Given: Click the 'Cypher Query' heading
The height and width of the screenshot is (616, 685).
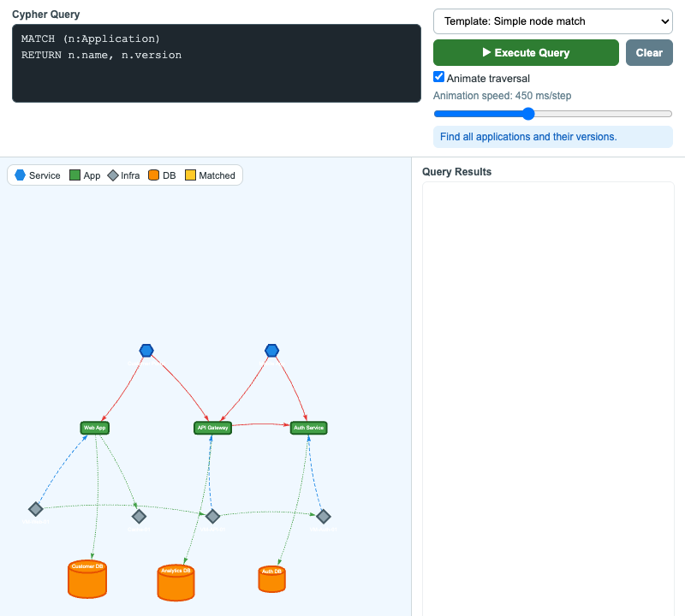Looking at the screenshot, I should tap(46, 15).
